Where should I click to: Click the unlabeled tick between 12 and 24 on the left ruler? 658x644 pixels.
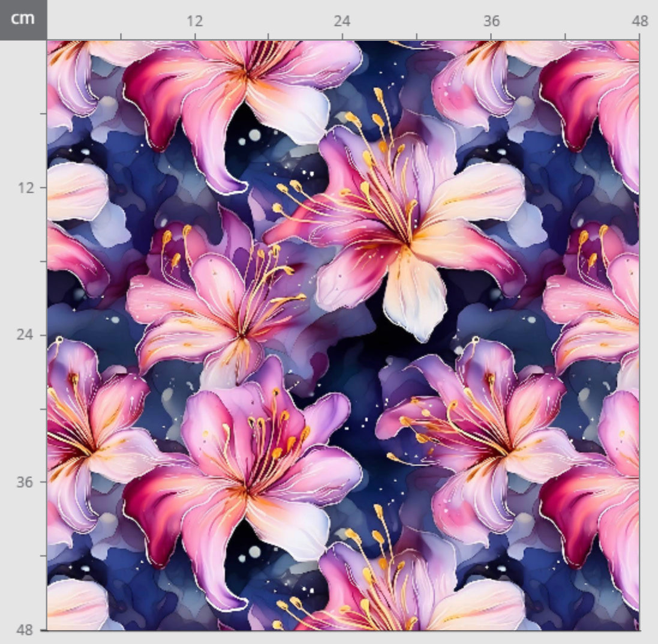(43, 261)
